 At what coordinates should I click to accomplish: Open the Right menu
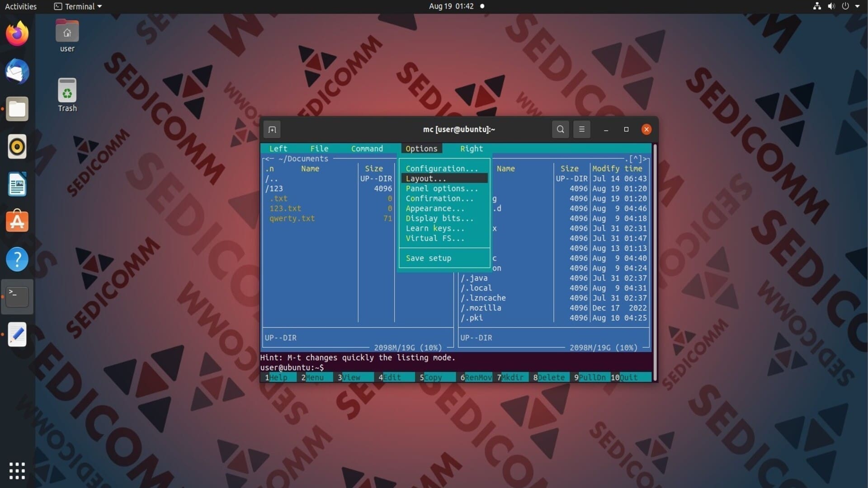[472, 149]
